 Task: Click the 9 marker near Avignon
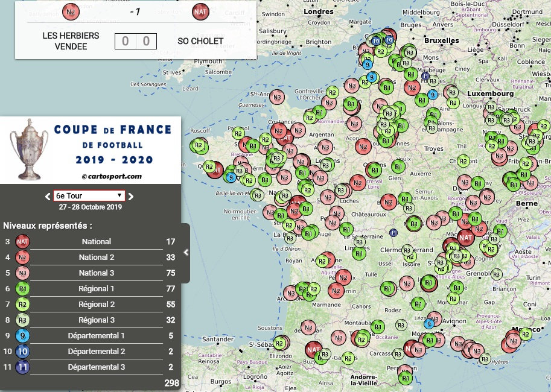(x=428, y=323)
